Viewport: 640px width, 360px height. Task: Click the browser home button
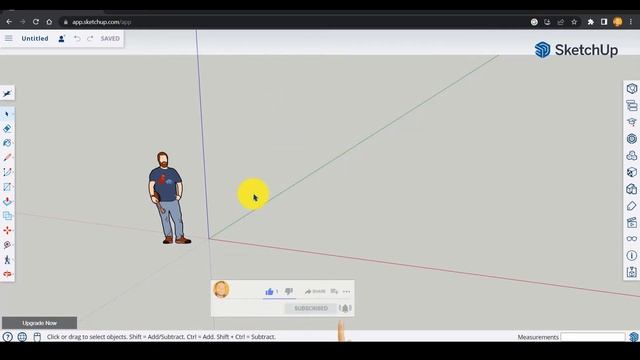(x=49, y=22)
